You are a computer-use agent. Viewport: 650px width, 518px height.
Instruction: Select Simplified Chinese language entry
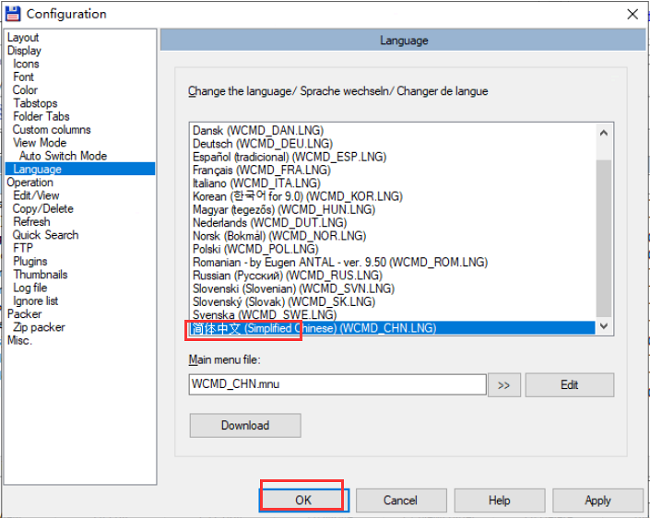click(312, 328)
